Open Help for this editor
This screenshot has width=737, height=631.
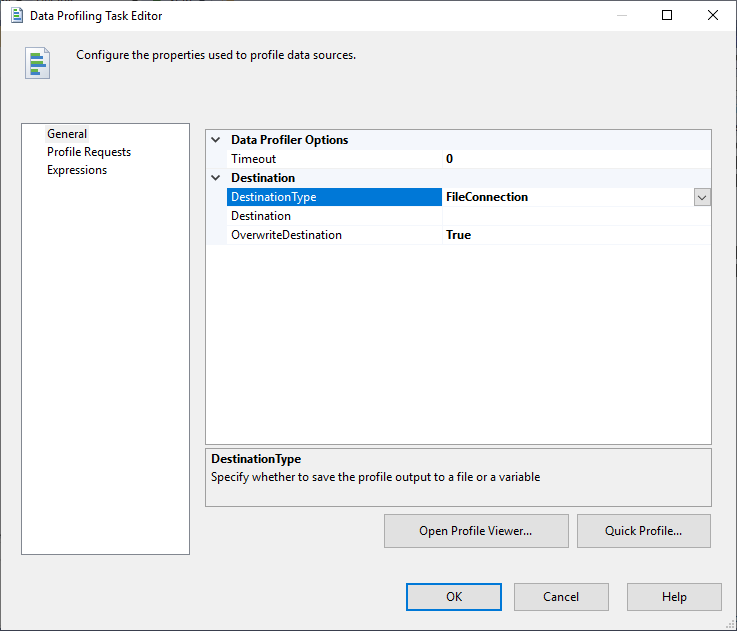tap(674, 597)
